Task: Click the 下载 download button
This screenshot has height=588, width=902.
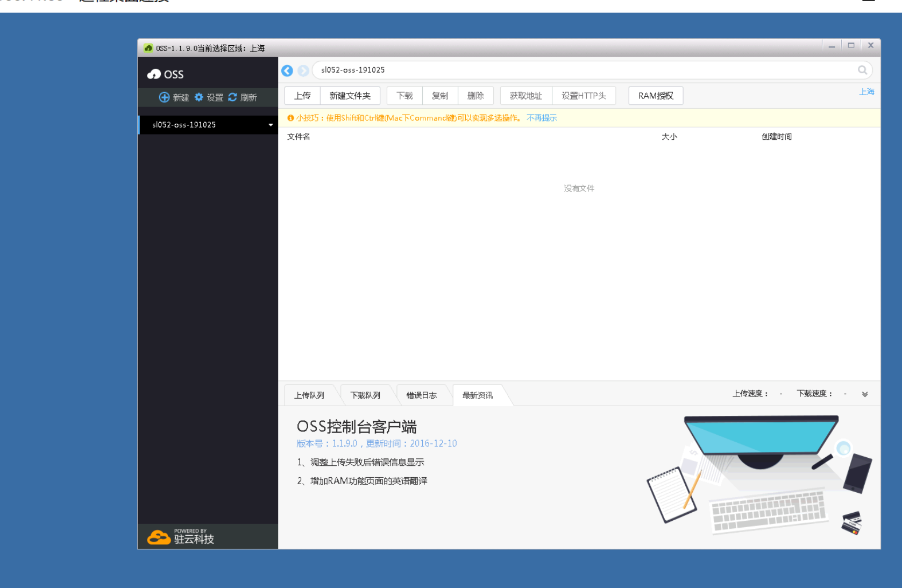Action: click(404, 96)
